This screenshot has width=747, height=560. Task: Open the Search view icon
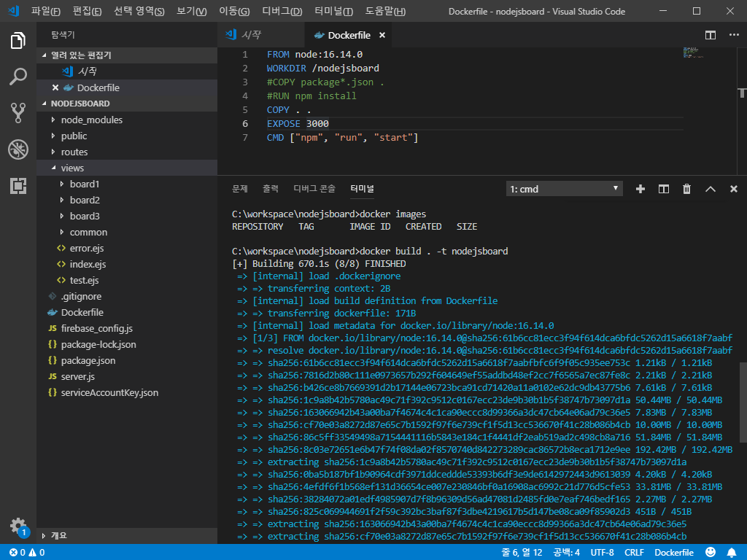(x=18, y=77)
